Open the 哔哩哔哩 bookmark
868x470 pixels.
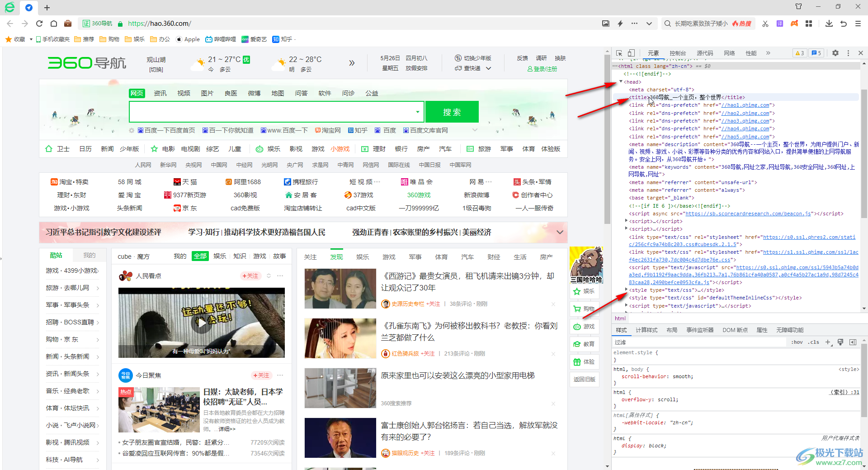(x=221, y=39)
